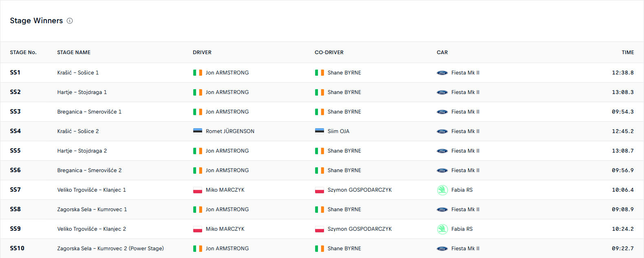The image size is (644, 258).
Task: Sort by the STAGE No. column header
Action: [23, 52]
